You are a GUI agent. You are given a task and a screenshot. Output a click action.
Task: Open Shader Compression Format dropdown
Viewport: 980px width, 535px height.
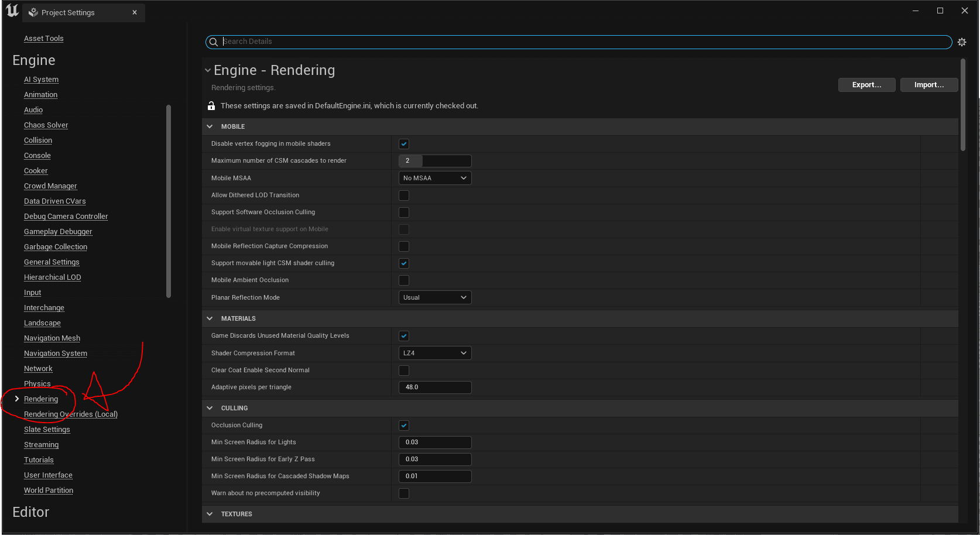tap(435, 353)
